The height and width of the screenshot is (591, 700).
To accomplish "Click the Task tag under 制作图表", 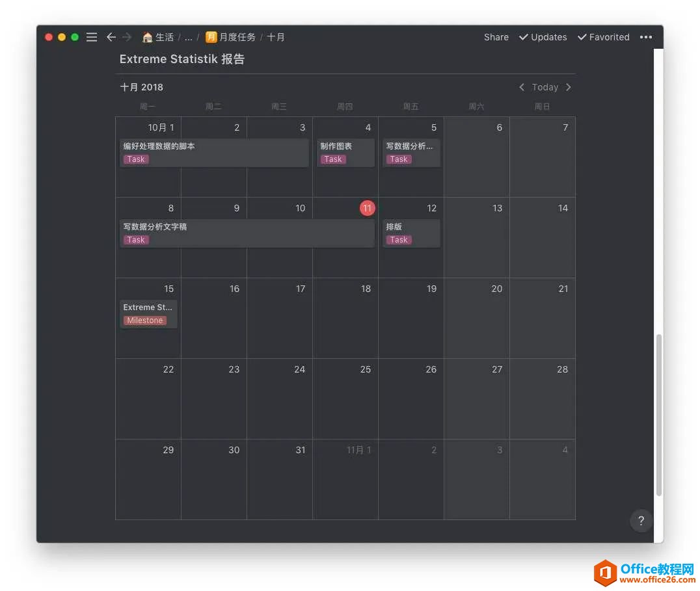I will (x=333, y=159).
